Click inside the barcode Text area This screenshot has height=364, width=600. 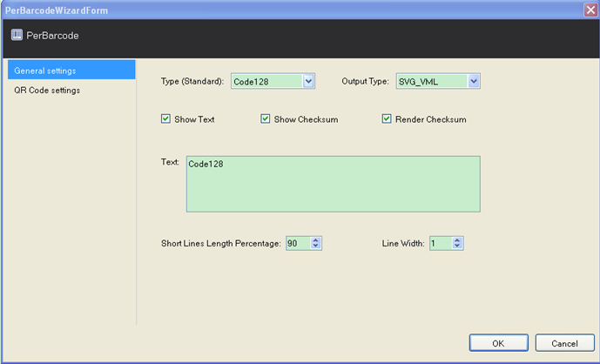tap(334, 184)
